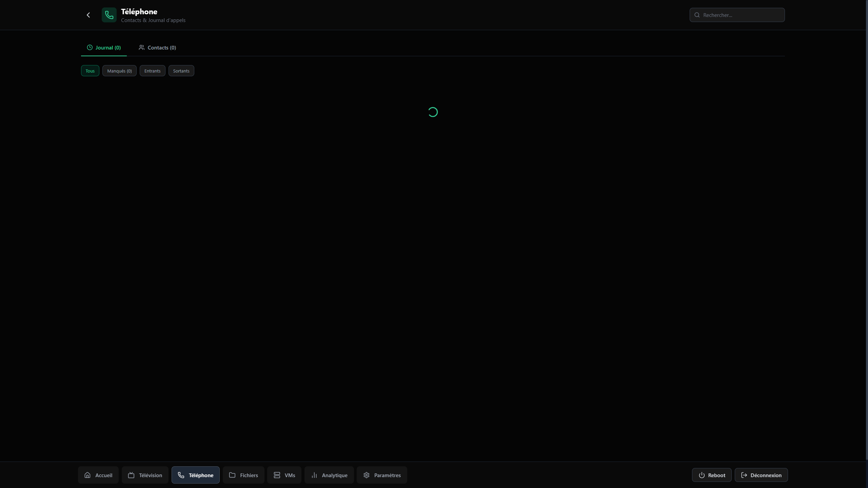
Task: Click the 'Contacts & Journal d'appels' subtitle
Action: click(153, 20)
